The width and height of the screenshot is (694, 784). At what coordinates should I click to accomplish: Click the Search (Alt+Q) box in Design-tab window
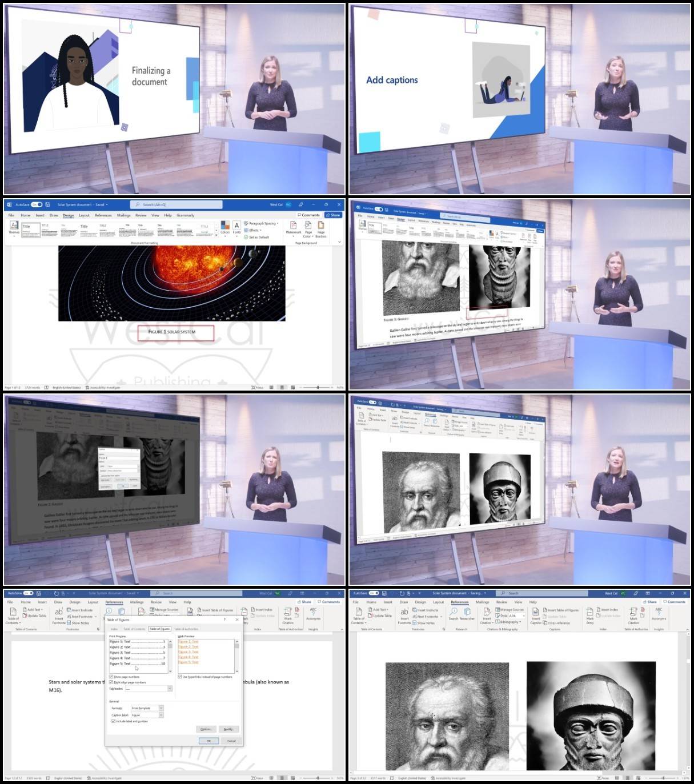pos(176,204)
